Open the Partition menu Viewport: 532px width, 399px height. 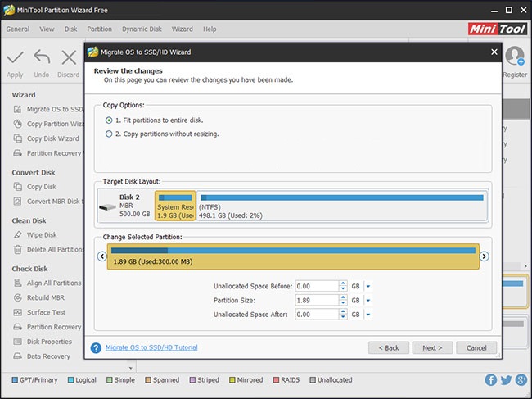(x=100, y=29)
